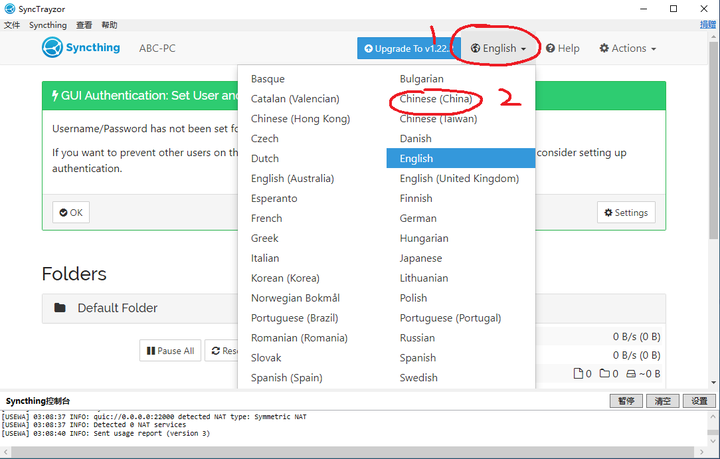Select German language
The height and width of the screenshot is (459, 720).
coord(418,218)
